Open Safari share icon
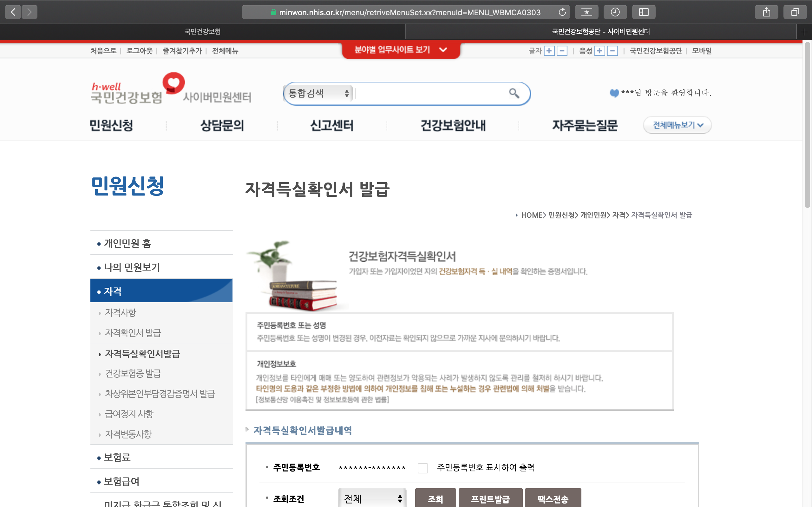The image size is (812, 507). [x=766, y=12]
